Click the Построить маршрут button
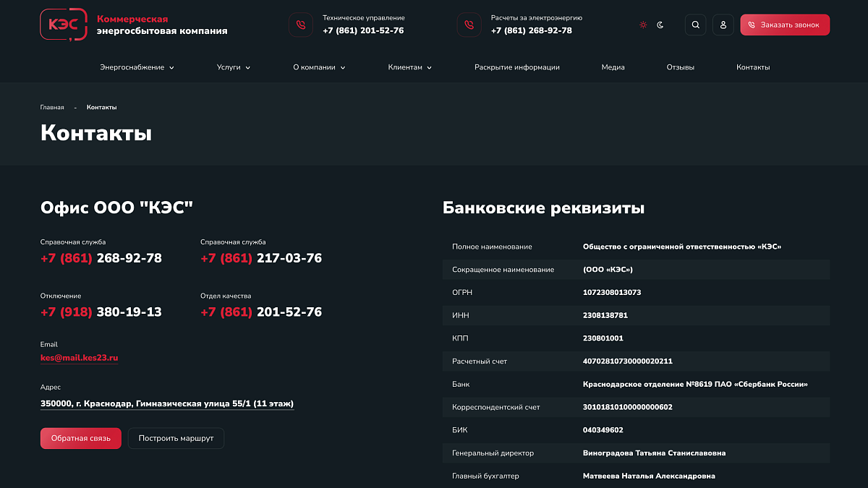This screenshot has width=868, height=488. (176, 438)
